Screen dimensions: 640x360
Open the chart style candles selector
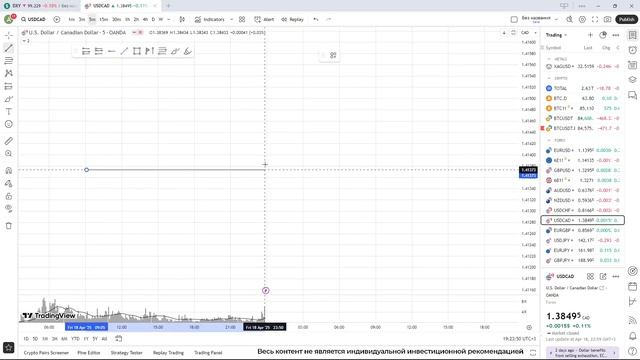click(182, 19)
